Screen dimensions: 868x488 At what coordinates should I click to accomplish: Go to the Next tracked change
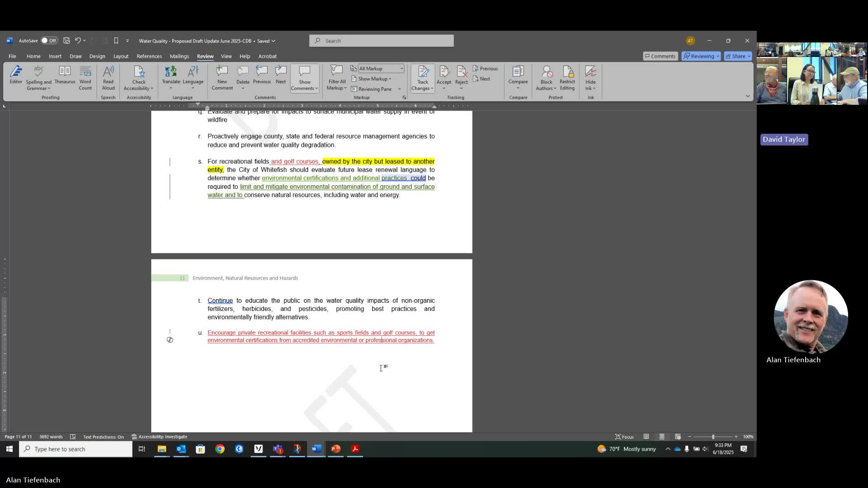click(482, 79)
